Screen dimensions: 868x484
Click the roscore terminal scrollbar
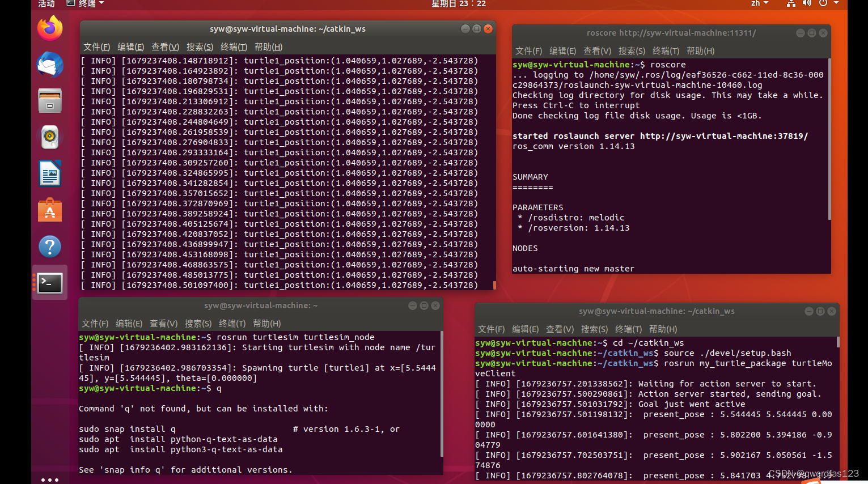click(x=829, y=139)
